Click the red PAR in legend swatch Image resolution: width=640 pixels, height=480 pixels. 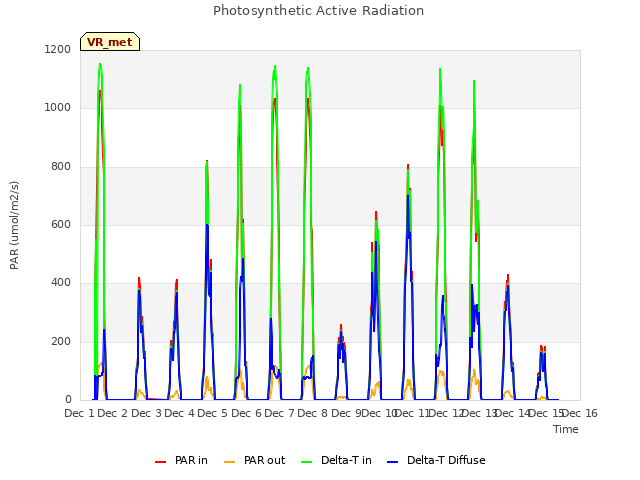pos(160,462)
